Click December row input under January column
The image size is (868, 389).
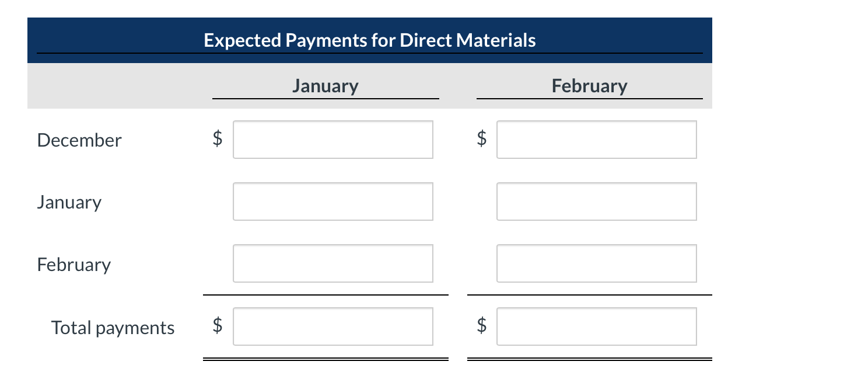click(333, 140)
